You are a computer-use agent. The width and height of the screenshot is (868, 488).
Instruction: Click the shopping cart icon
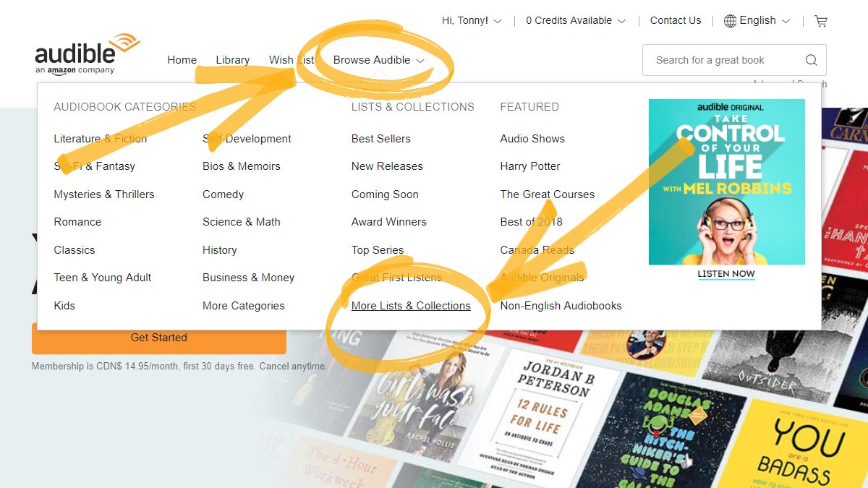[x=821, y=21]
